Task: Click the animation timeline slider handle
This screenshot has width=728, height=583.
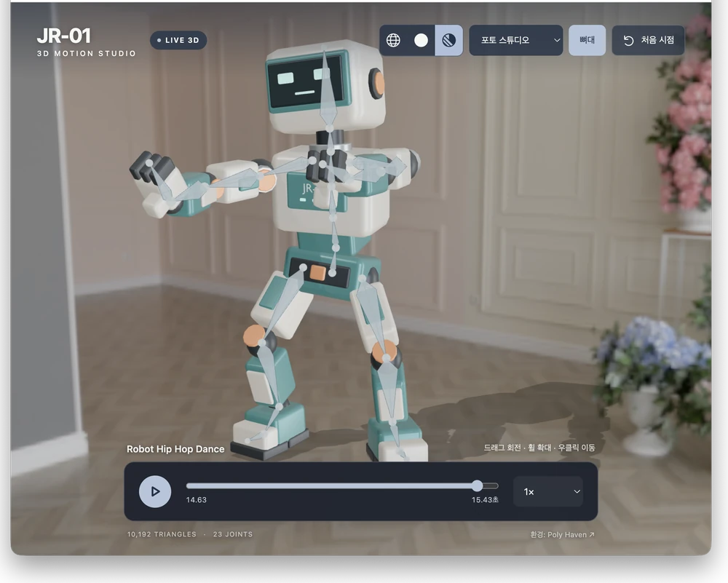Action: pos(477,486)
